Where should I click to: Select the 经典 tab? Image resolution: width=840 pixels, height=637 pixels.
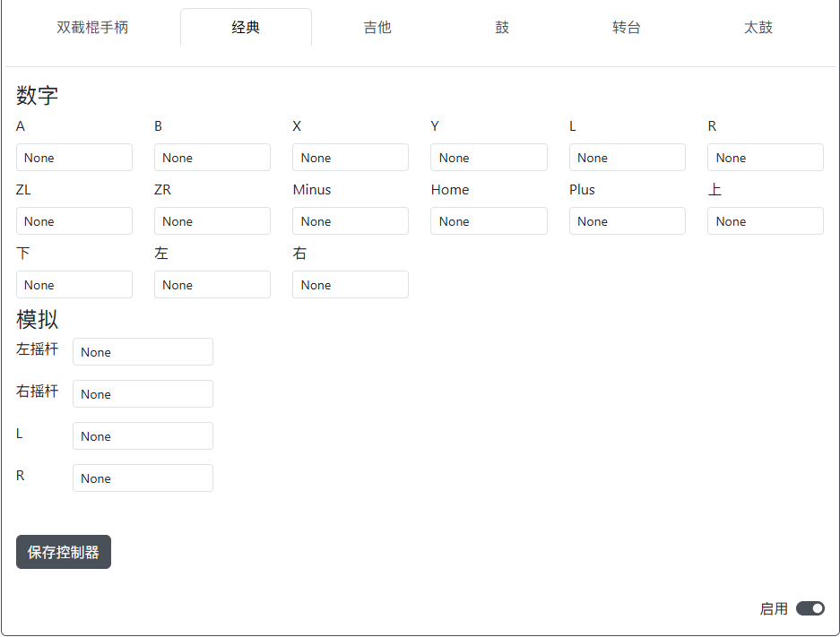pos(246,27)
